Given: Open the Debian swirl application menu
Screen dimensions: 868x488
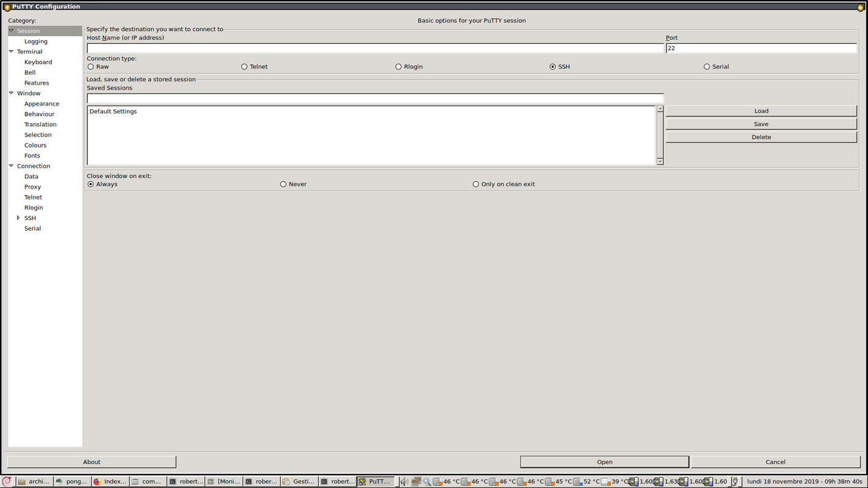Looking at the screenshot, I should (7, 481).
